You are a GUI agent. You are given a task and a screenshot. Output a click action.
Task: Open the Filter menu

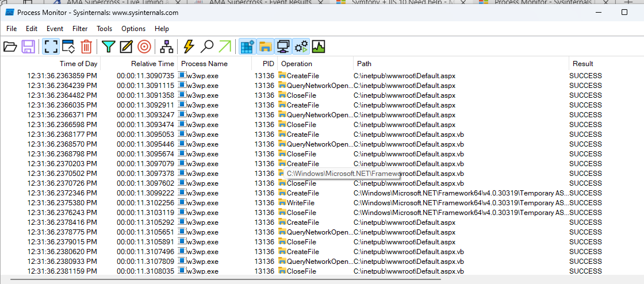point(80,29)
